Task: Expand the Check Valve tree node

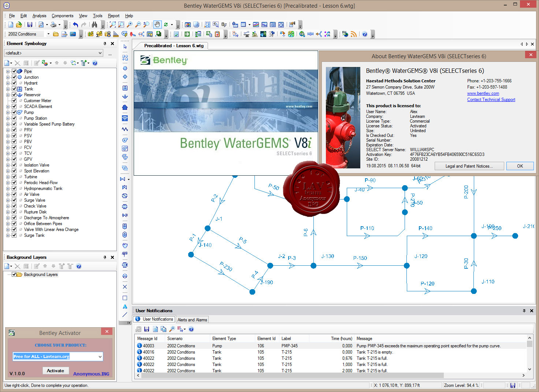Action: coord(8,206)
